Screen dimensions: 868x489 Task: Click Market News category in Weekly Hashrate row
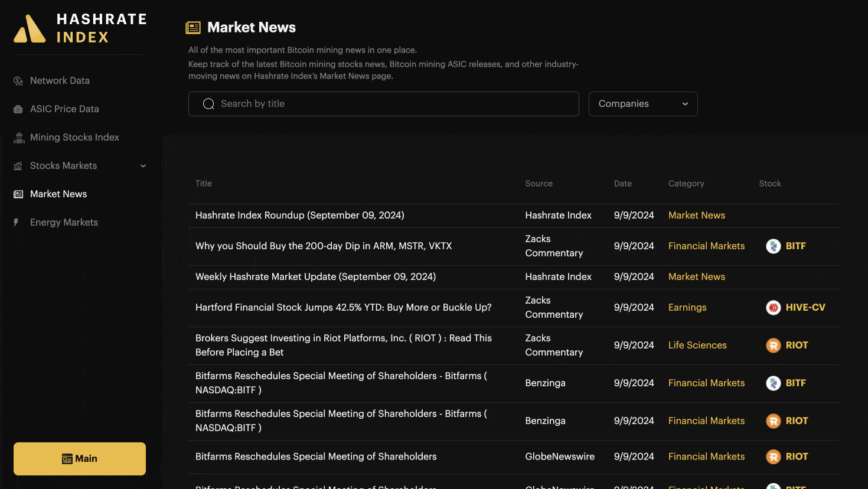click(x=697, y=277)
